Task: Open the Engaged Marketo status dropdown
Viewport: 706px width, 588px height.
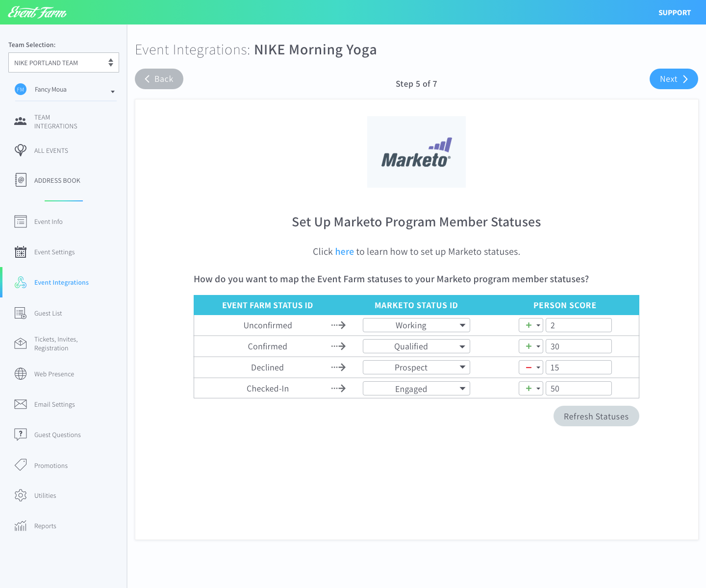Action: pyautogui.click(x=416, y=389)
